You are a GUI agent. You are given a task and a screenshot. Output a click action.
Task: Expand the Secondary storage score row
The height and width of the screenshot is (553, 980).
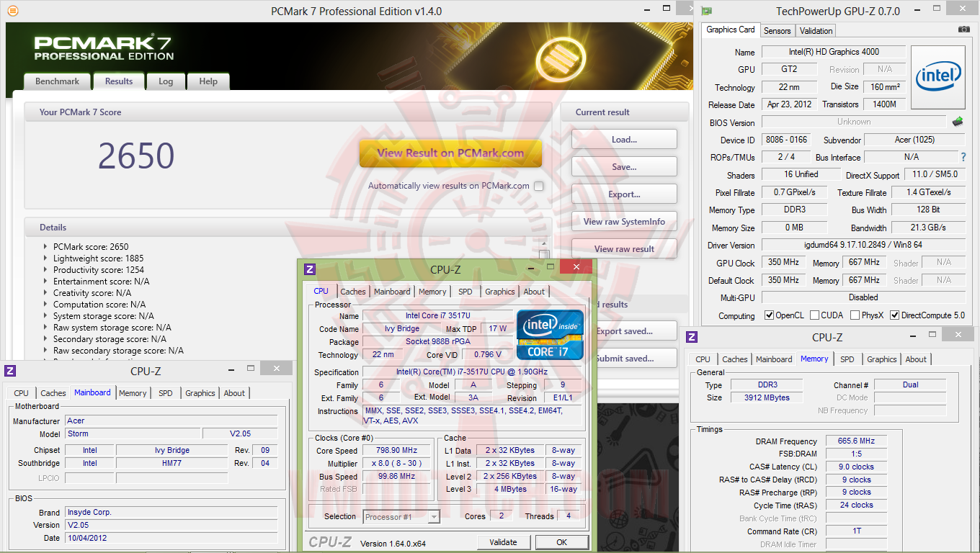coord(45,339)
